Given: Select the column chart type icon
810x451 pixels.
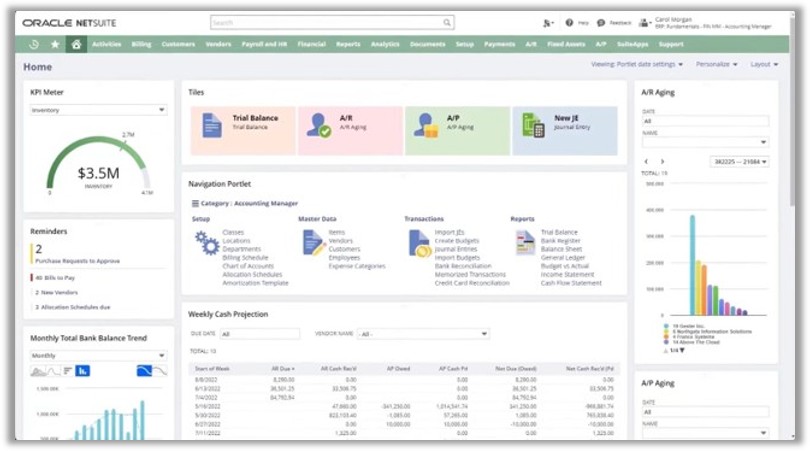Looking at the screenshot, I should click(83, 371).
